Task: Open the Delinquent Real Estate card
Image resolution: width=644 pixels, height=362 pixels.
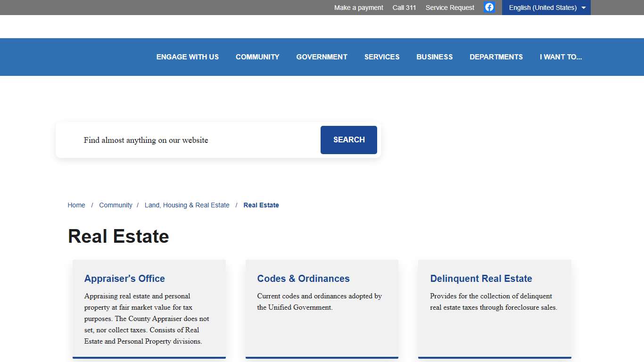Action: coord(481,279)
